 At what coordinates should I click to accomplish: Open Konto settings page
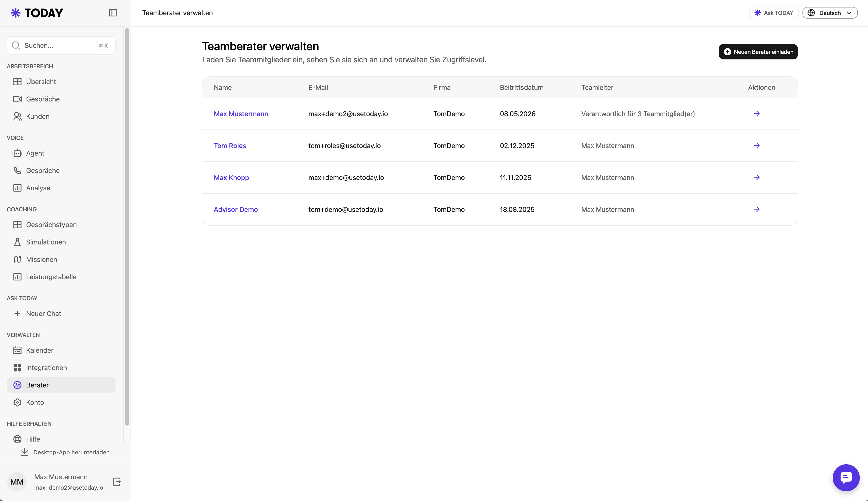point(61,402)
